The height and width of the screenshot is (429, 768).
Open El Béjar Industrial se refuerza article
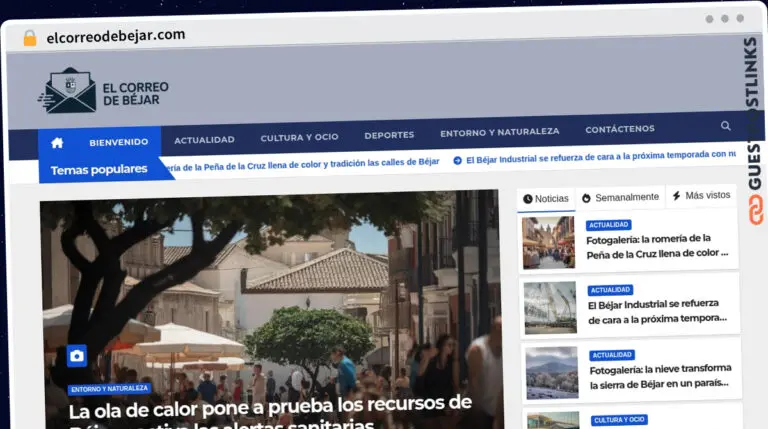tap(657, 311)
